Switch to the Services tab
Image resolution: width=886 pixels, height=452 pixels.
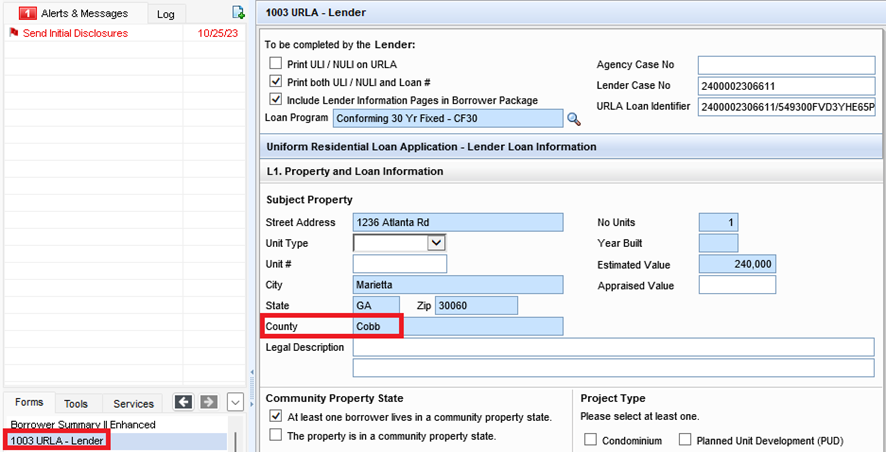(133, 404)
